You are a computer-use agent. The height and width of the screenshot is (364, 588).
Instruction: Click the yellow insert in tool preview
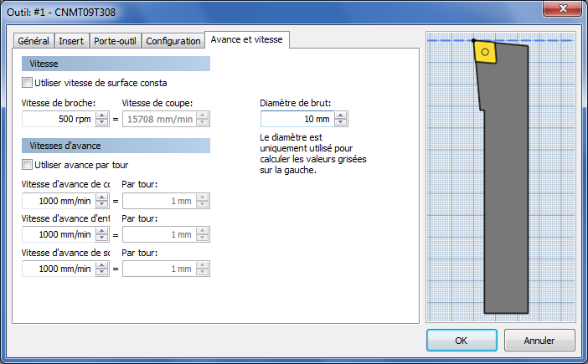pyautogui.click(x=485, y=52)
